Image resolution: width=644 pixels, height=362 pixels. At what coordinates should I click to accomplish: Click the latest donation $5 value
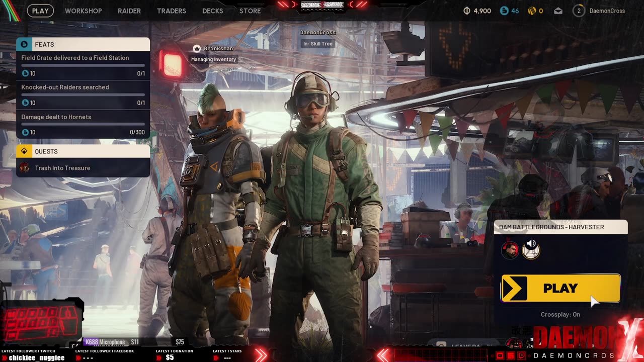click(170, 357)
